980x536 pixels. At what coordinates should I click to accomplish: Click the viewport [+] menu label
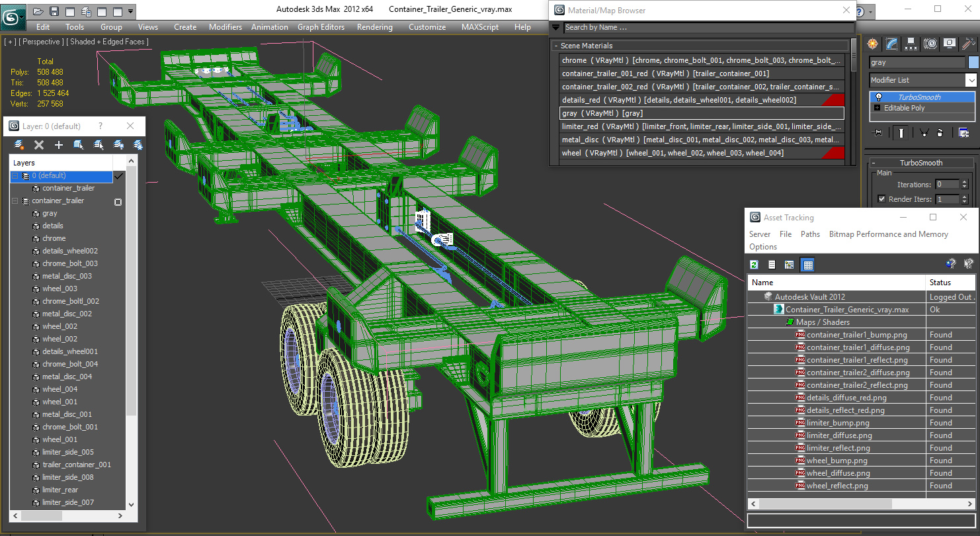(x=10, y=42)
